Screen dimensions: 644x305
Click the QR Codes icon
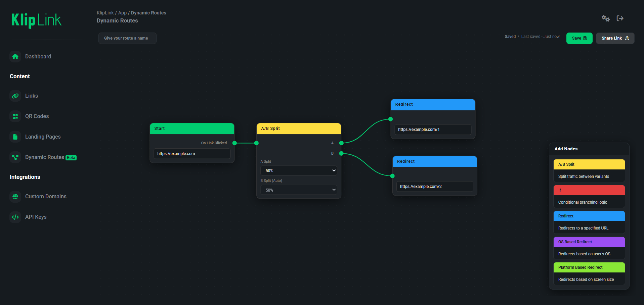click(15, 116)
